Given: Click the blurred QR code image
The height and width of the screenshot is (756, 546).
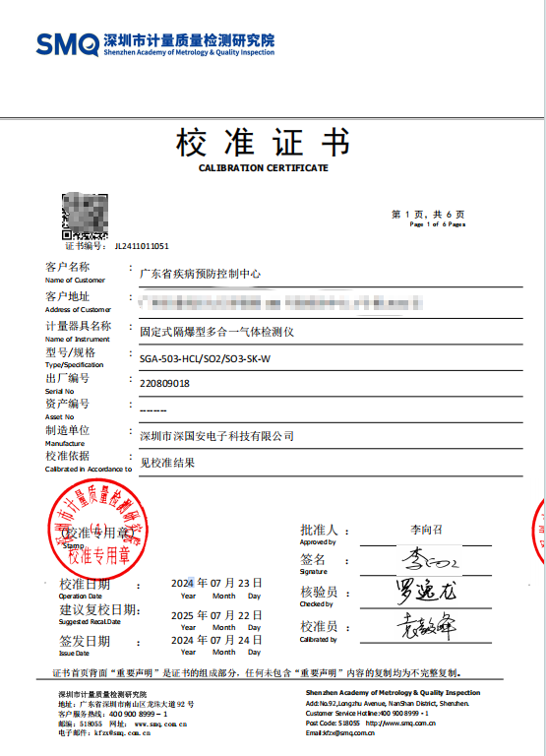Looking at the screenshot, I should coord(85,216).
